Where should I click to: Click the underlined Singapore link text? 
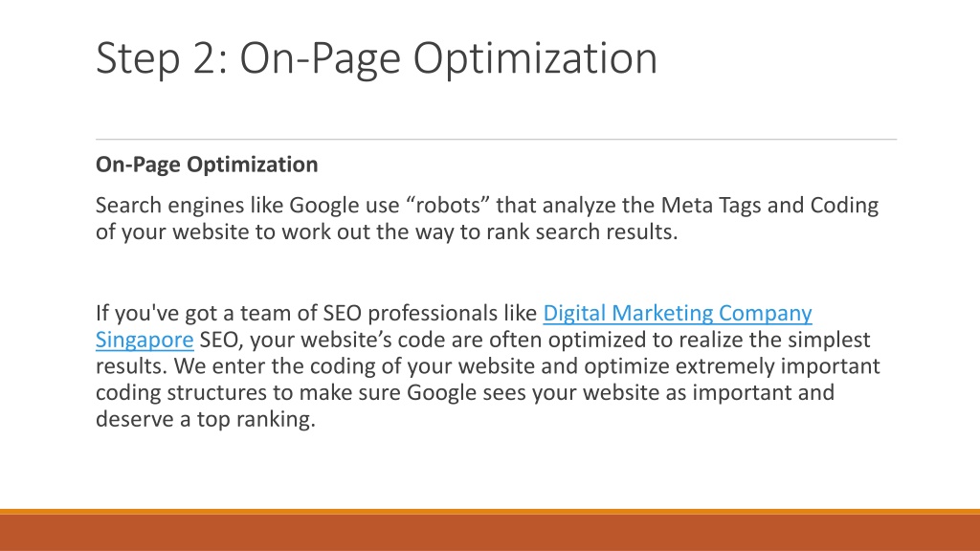(145, 340)
